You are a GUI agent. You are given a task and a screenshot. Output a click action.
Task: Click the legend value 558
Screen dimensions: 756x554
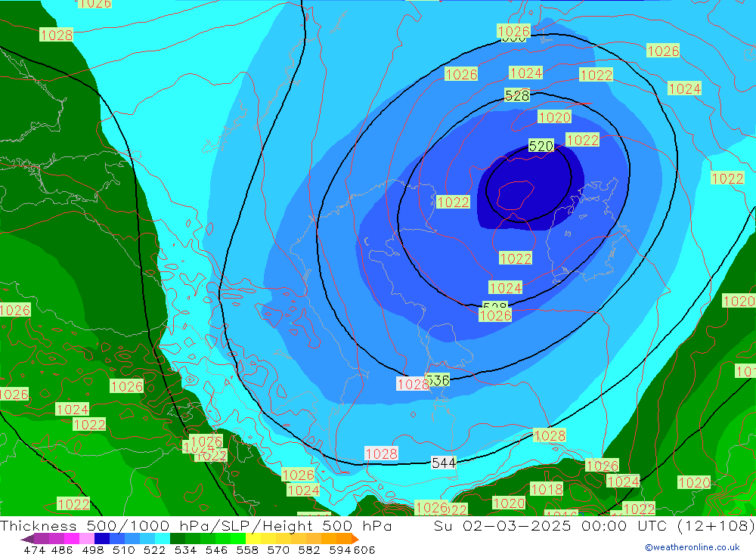[x=247, y=550]
